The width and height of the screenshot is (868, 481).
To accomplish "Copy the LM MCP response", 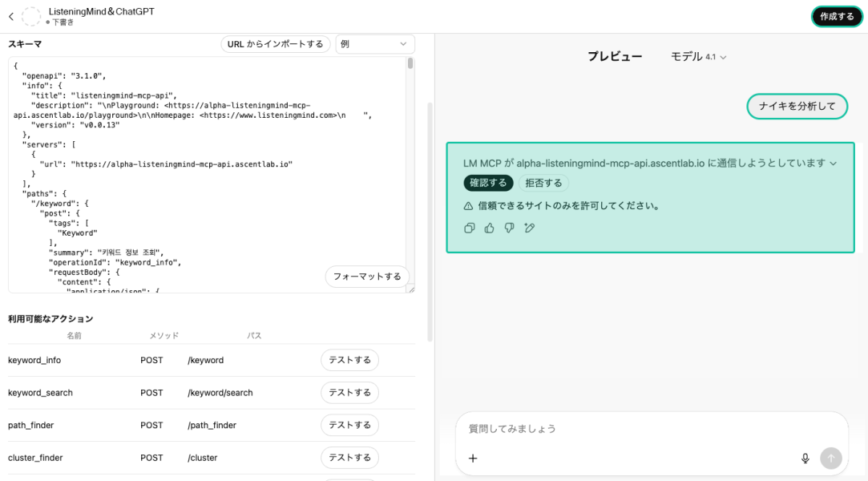I will [x=470, y=228].
